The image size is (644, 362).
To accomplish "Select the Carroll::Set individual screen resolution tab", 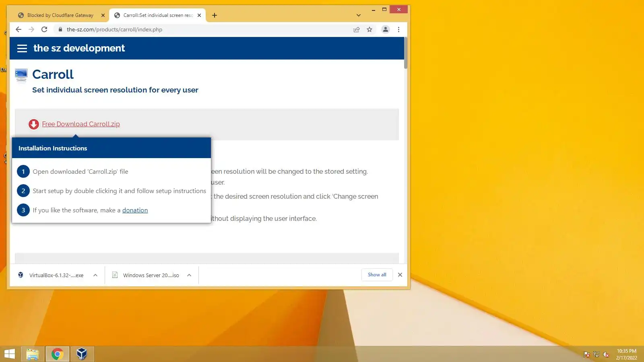I will [x=158, y=15].
